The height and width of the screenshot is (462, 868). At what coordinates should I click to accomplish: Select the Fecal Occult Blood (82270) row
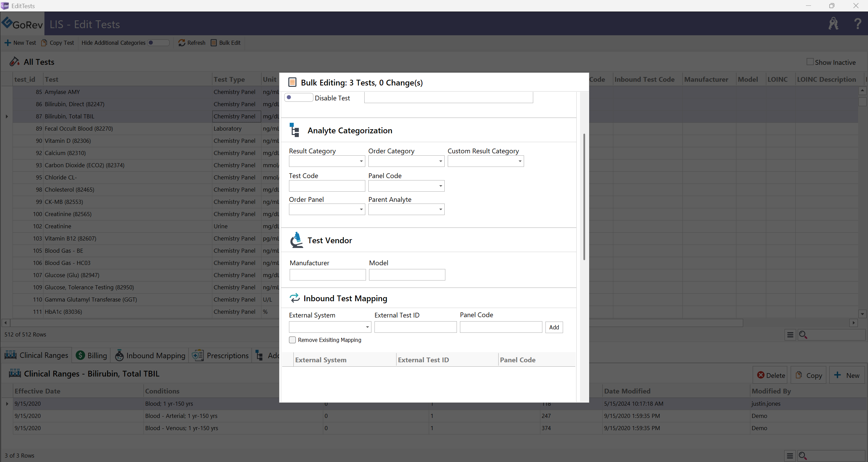tap(146, 129)
